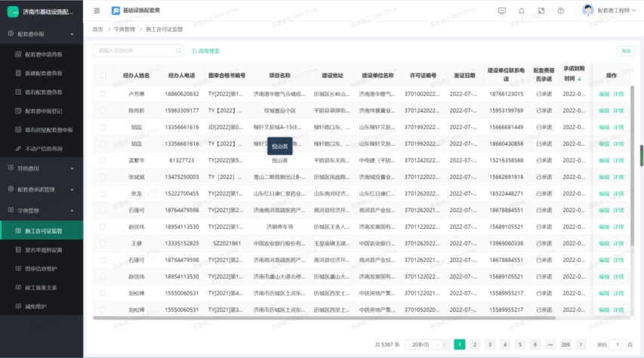Screen dimensions: 644x358
Task: Go to page 3 in pagination
Action: (x=489, y=344)
